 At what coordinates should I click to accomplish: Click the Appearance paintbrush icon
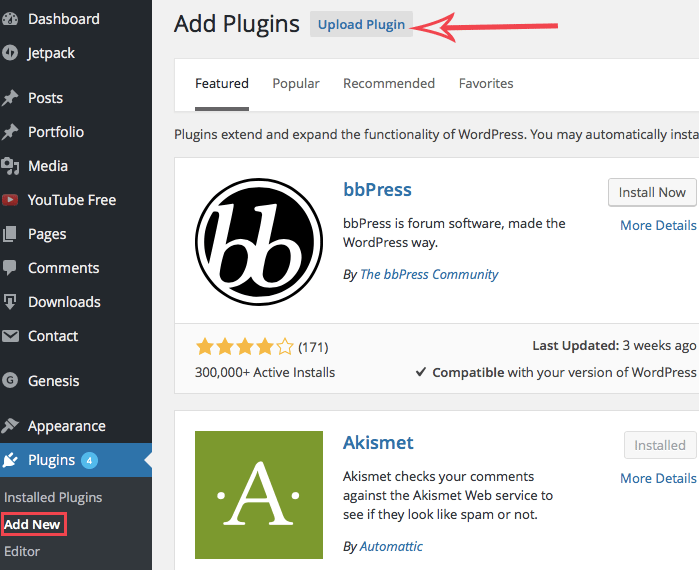coord(10,426)
